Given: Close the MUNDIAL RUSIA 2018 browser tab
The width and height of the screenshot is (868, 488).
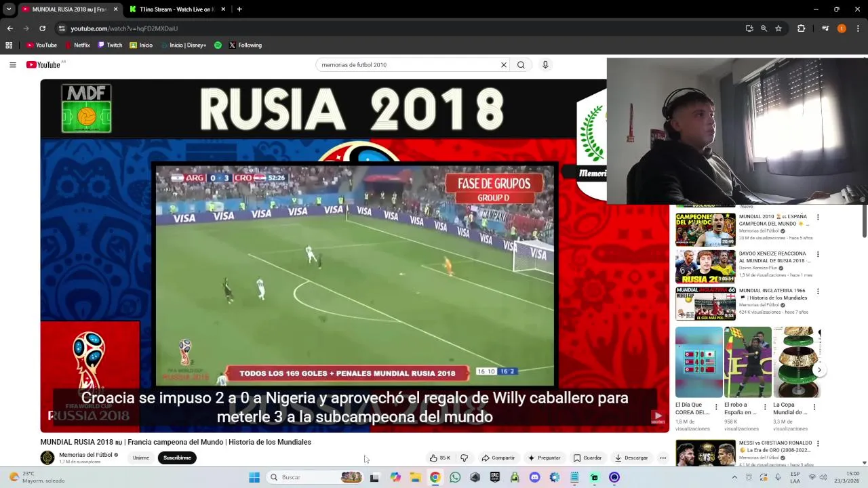Looking at the screenshot, I should click(115, 9).
